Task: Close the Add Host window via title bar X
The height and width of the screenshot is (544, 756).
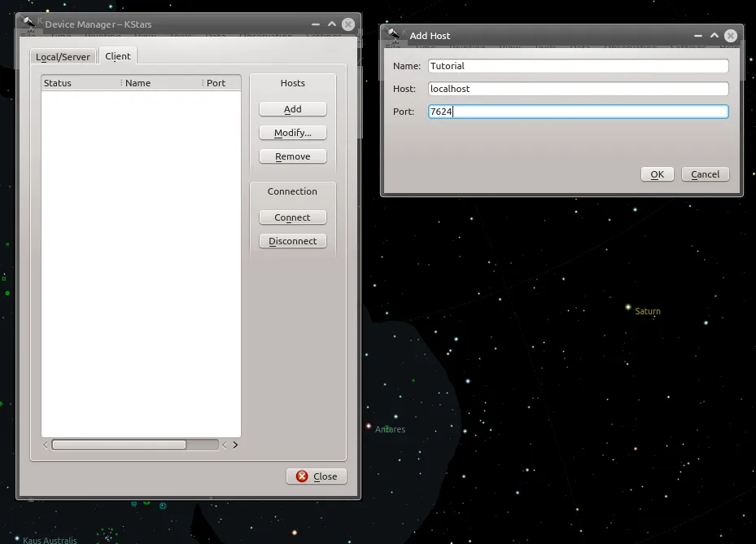Action: 731,36
